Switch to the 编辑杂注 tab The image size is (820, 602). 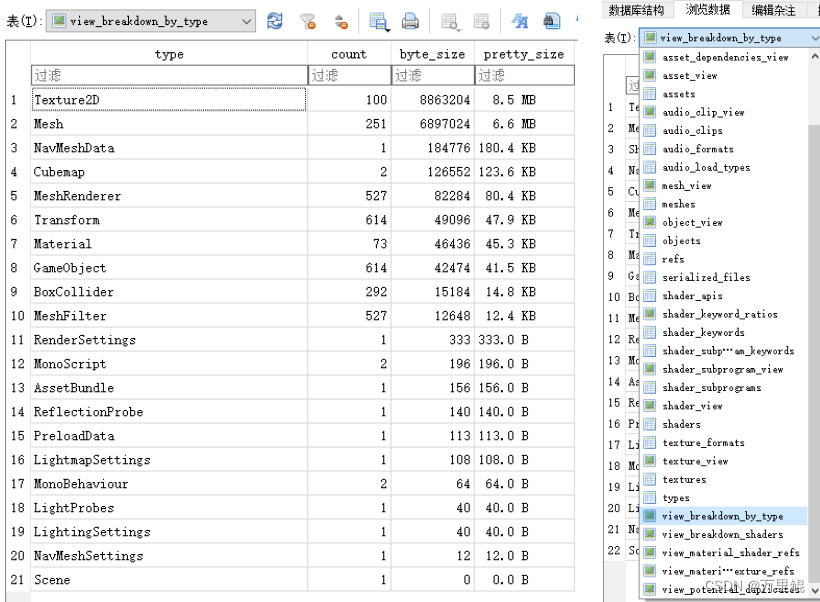click(773, 9)
